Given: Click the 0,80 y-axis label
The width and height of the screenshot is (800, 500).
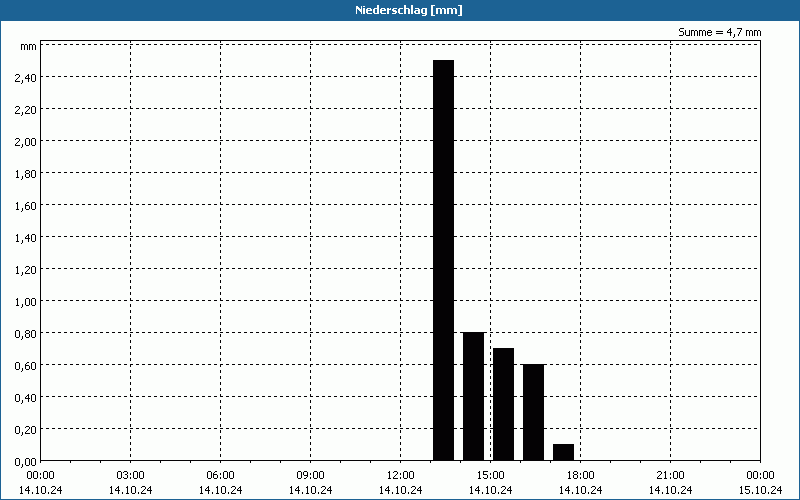Looking at the screenshot, I should point(26,334).
